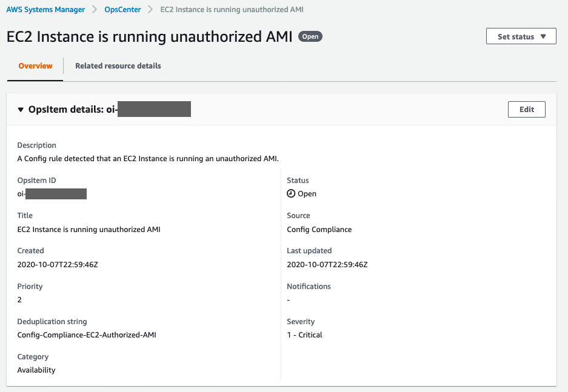
Task: Click the Open badge next to the title
Action: click(310, 36)
